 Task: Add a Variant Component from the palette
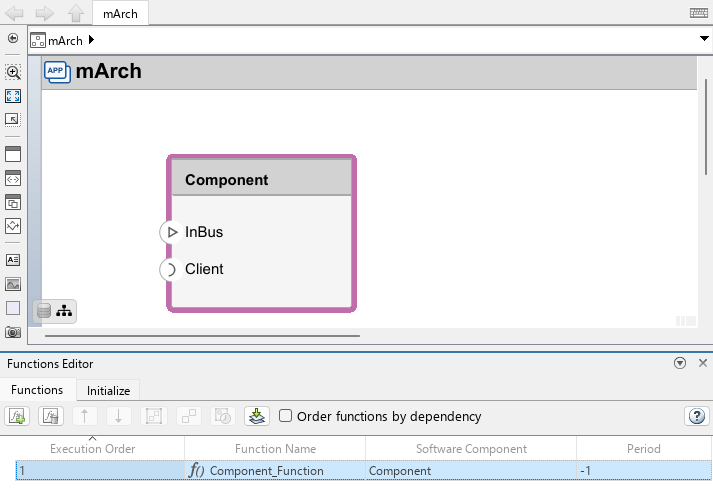pyautogui.click(x=13, y=202)
